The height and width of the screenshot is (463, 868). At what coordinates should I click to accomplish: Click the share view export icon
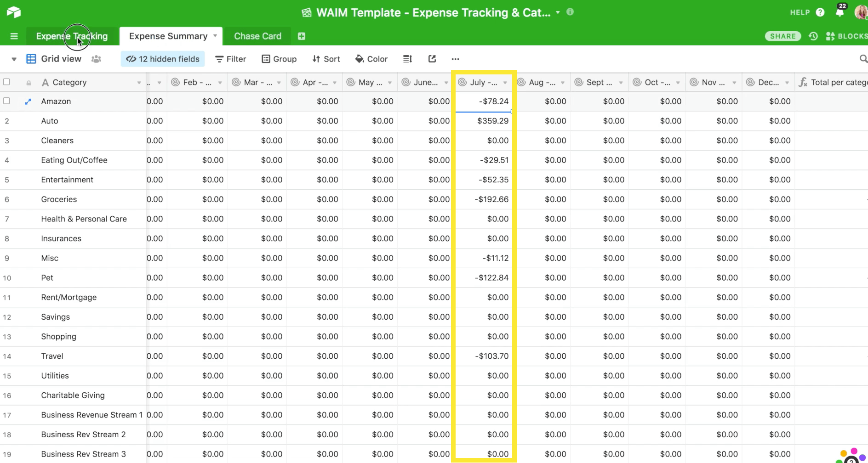(432, 59)
